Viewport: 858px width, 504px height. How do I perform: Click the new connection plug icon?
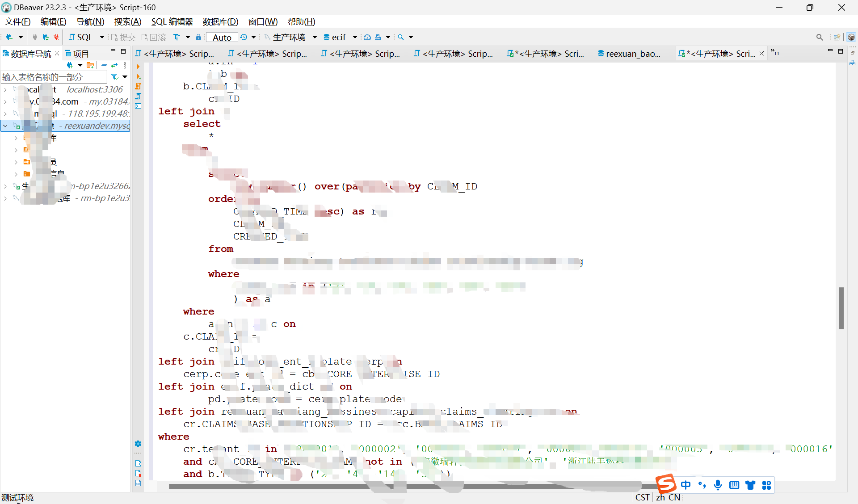coord(9,37)
